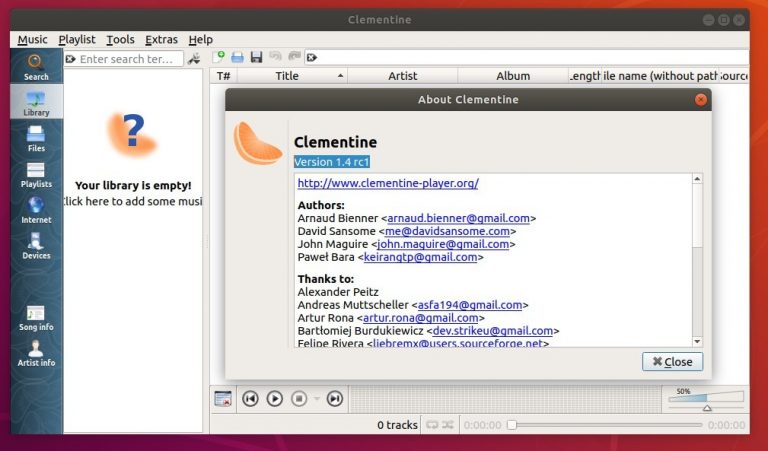Sort playlist by Title column header

click(x=292, y=76)
